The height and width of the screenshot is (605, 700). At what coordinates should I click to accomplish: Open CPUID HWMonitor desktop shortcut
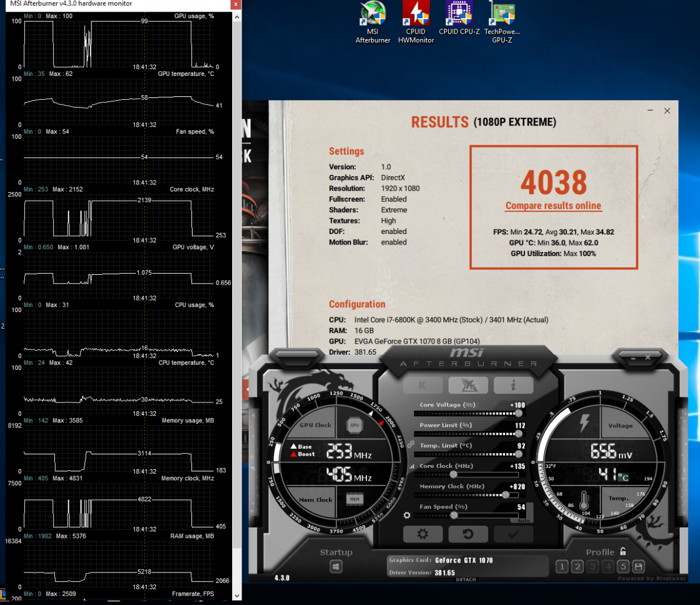(x=416, y=22)
